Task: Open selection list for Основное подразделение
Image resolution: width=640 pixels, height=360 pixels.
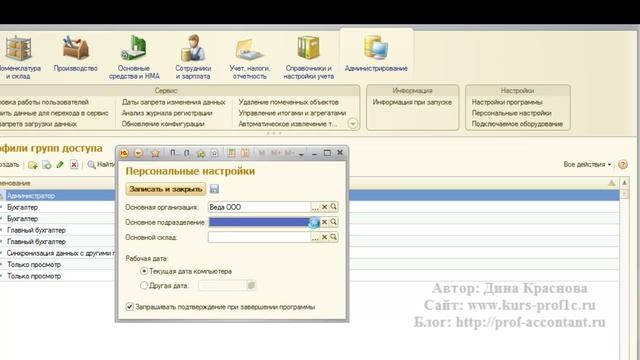Action: (315, 222)
